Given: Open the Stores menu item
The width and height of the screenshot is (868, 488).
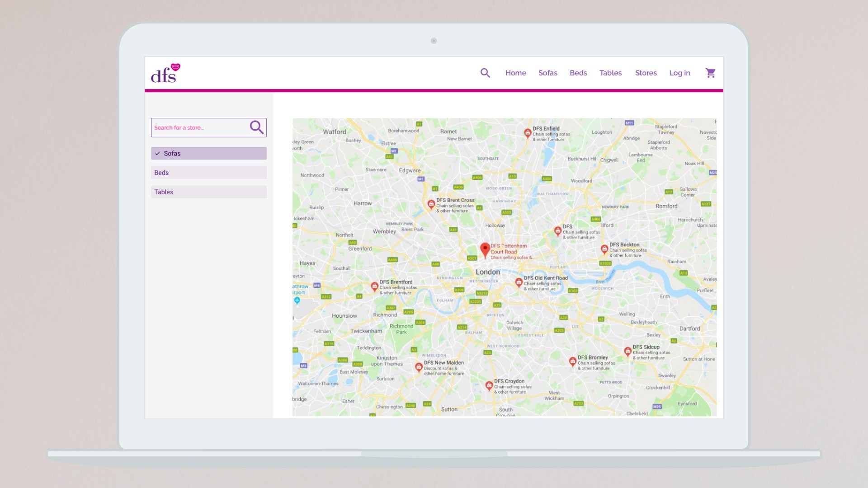Looking at the screenshot, I should [646, 73].
